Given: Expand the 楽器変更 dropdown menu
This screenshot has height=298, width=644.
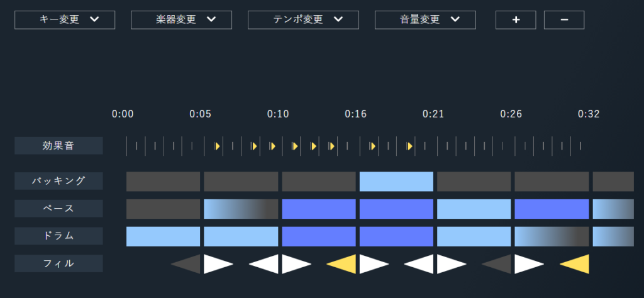Looking at the screenshot, I should tap(181, 19).
